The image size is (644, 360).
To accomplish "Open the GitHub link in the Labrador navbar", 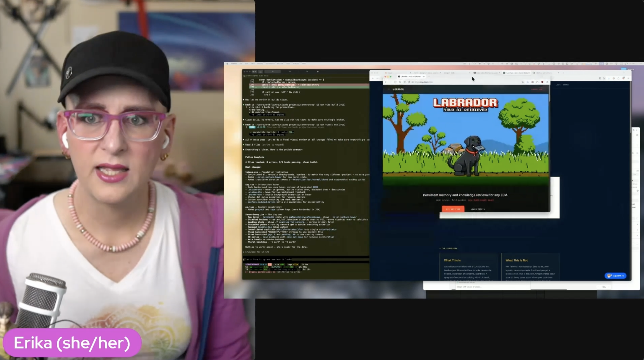I will [x=566, y=85].
